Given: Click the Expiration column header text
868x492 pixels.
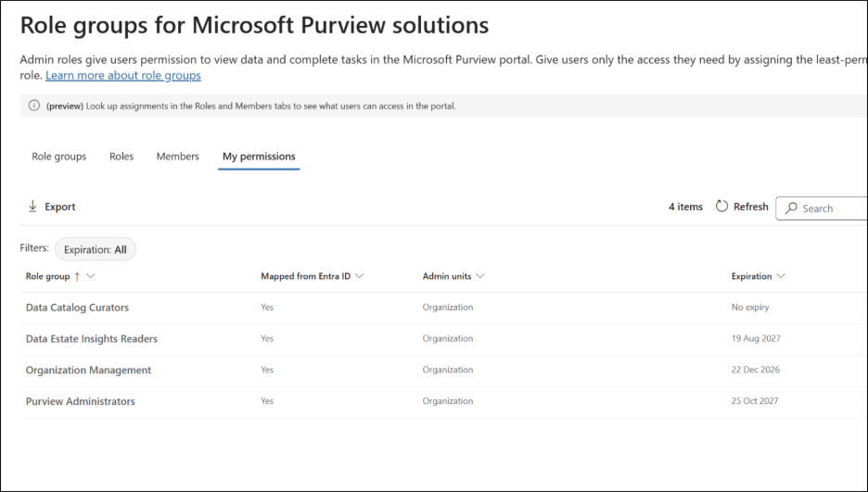Looking at the screenshot, I should click(751, 276).
